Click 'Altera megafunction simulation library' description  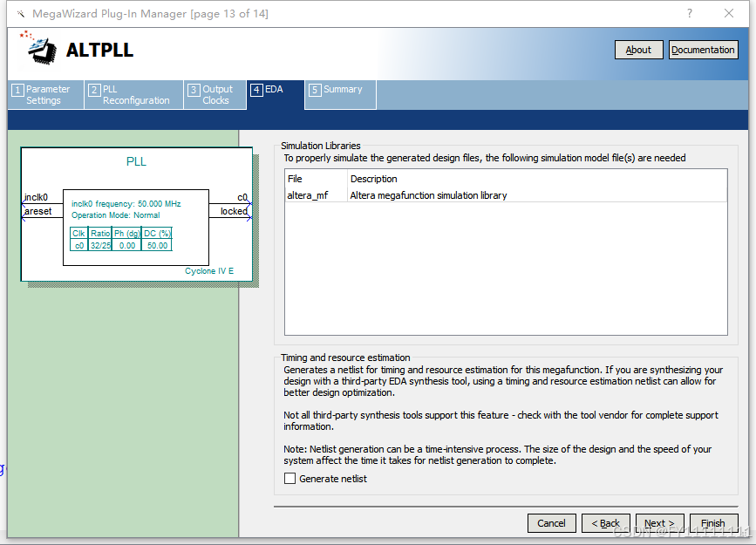click(x=428, y=195)
